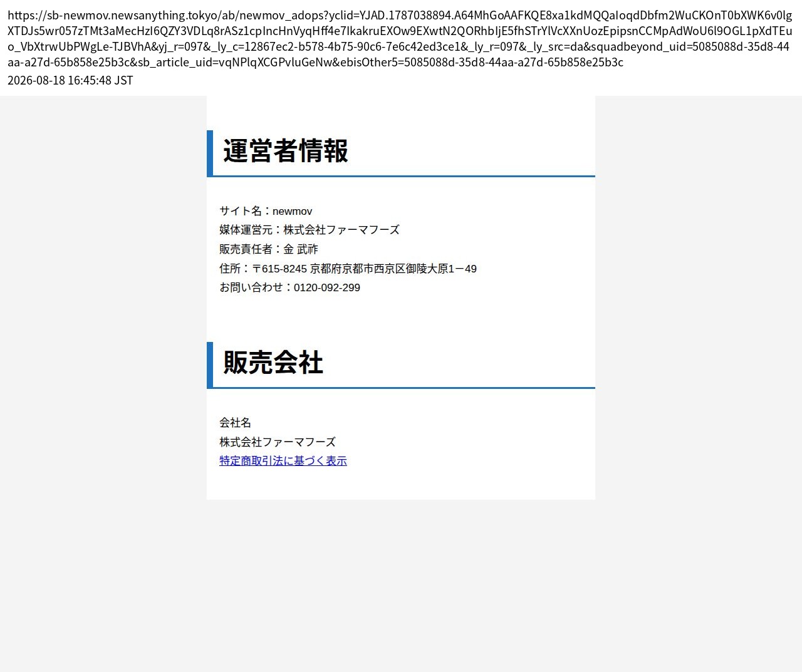802x672 pixels.
Task: Click the 販売会社 heading
Action: pyautogui.click(x=273, y=363)
